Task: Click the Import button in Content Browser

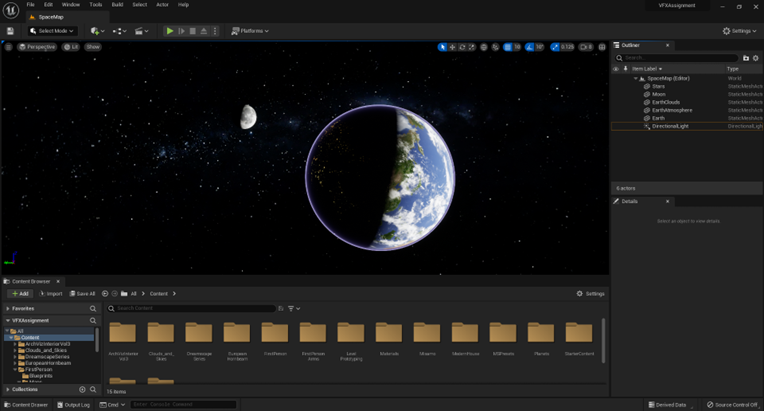Action: click(x=50, y=294)
